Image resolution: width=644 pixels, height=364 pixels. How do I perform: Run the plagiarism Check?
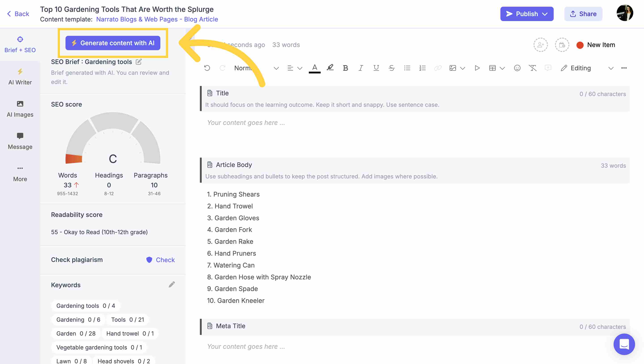coord(160,260)
